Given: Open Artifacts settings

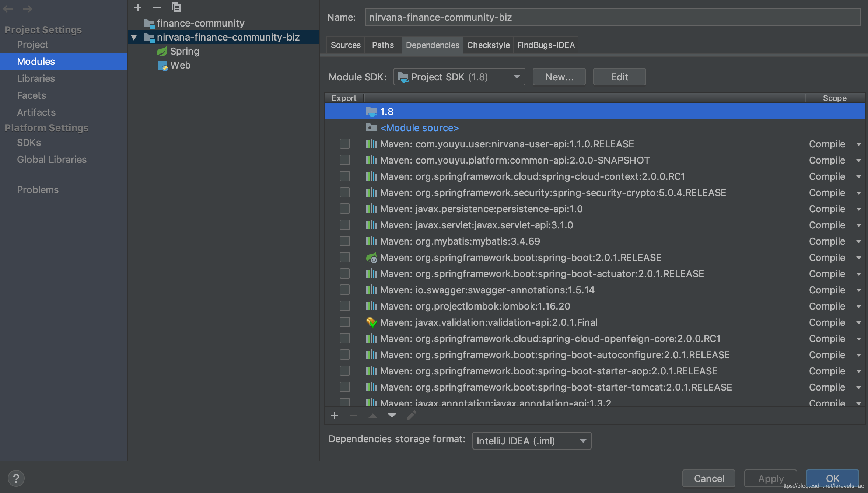Looking at the screenshot, I should [x=36, y=112].
